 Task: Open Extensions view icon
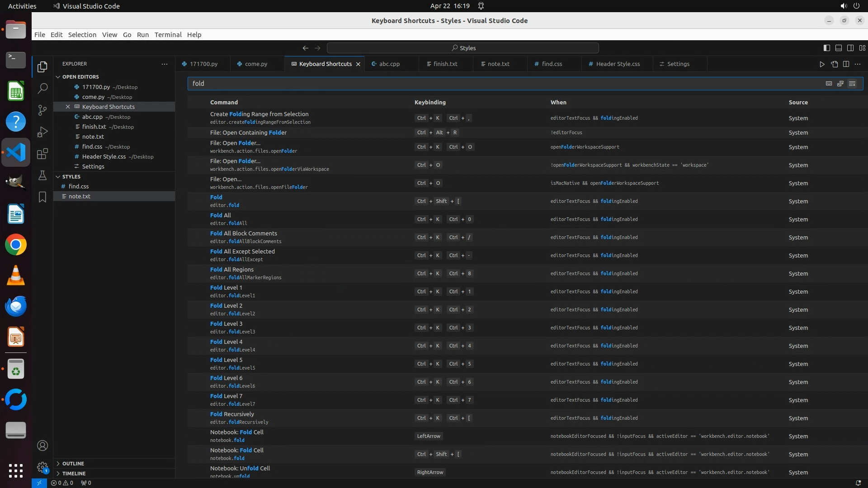(x=42, y=154)
